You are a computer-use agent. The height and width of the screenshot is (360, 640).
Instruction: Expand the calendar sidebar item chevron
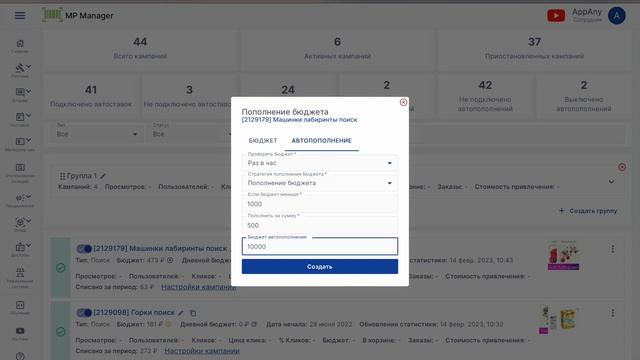pos(29,116)
